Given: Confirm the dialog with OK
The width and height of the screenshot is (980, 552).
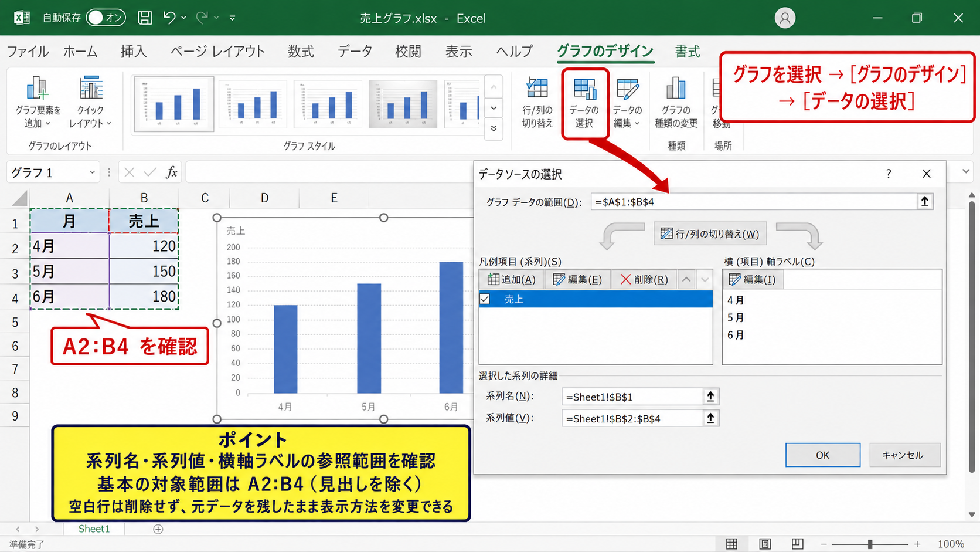Looking at the screenshot, I should (x=823, y=455).
